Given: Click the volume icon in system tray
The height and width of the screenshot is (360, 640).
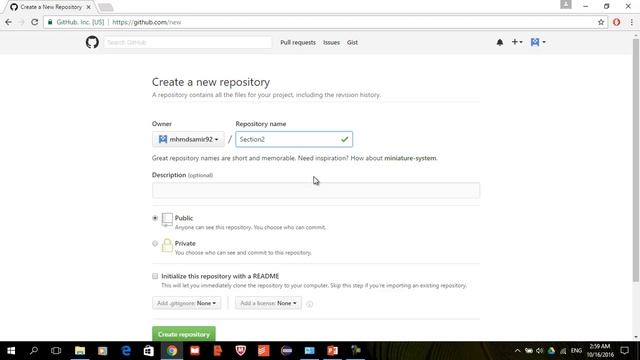Looking at the screenshot, I should pos(540,351).
